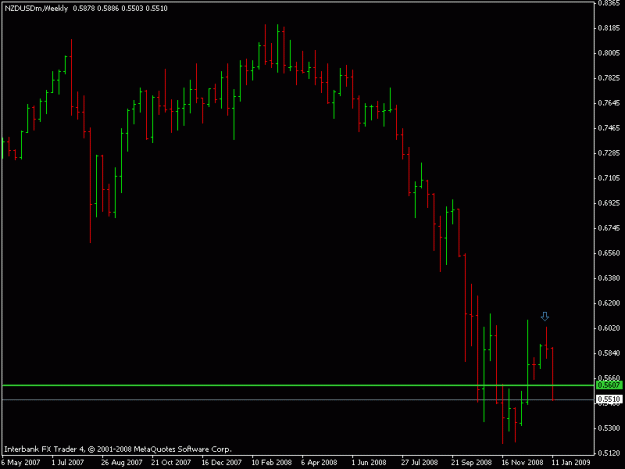This screenshot has height=469, width=625.
Task: Select the green horizontal line at 0.5607
Action: click(298, 385)
